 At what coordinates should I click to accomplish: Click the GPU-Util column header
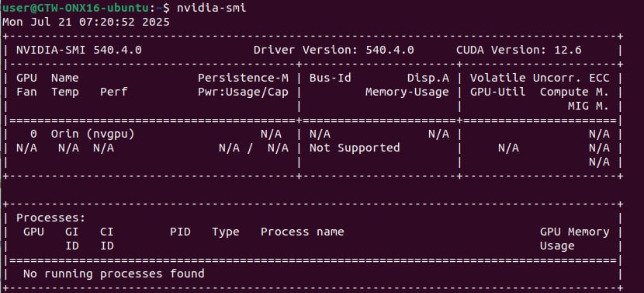tap(498, 92)
